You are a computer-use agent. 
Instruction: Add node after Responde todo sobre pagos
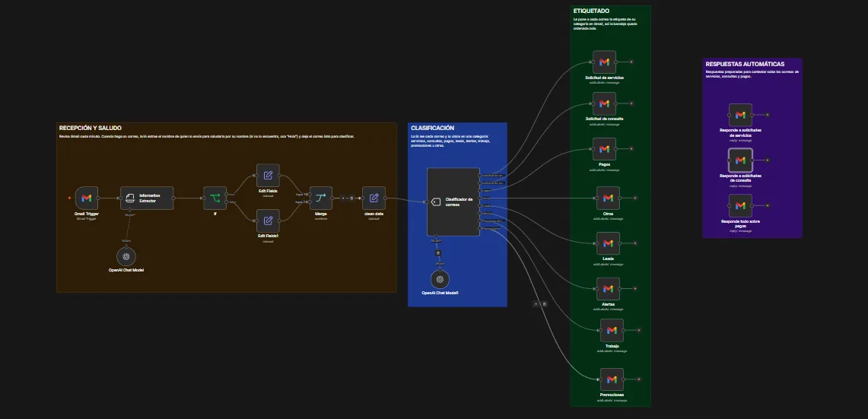pos(768,206)
